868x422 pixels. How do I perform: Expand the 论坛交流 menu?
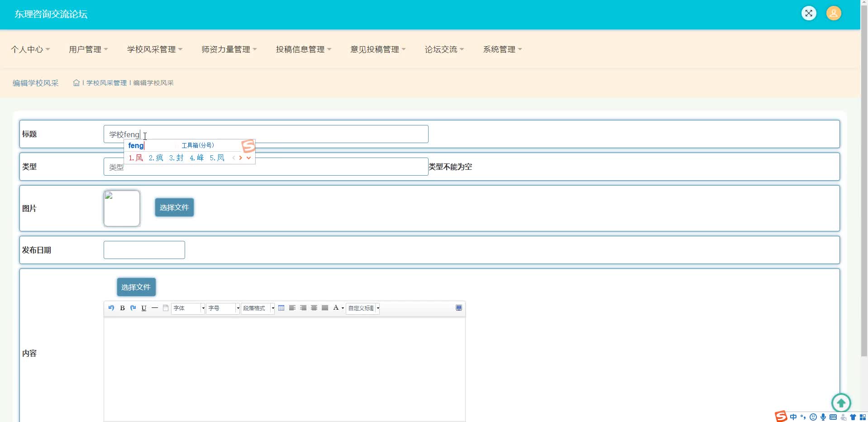pyautogui.click(x=444, y=49)
